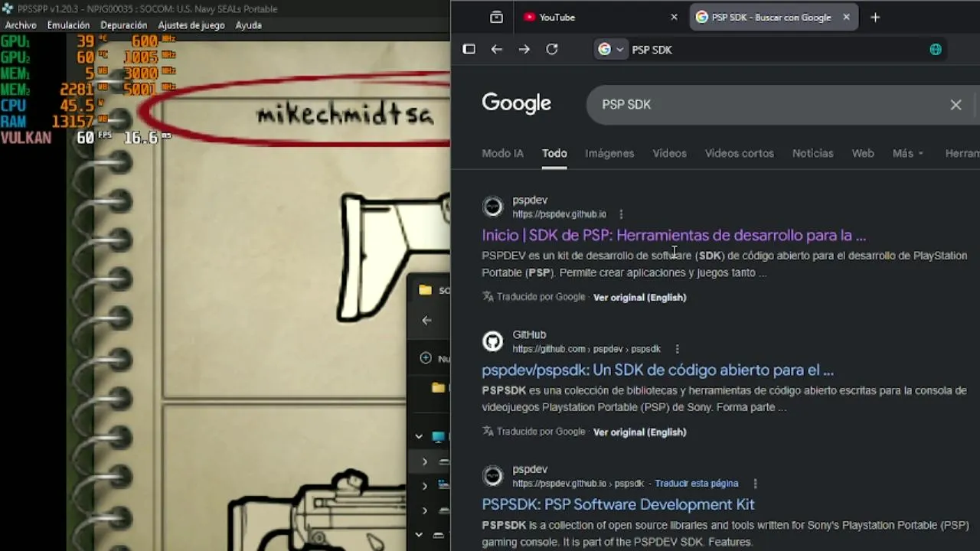Close the YouTube tab
The image size is (980, 551).
point(674,17)
